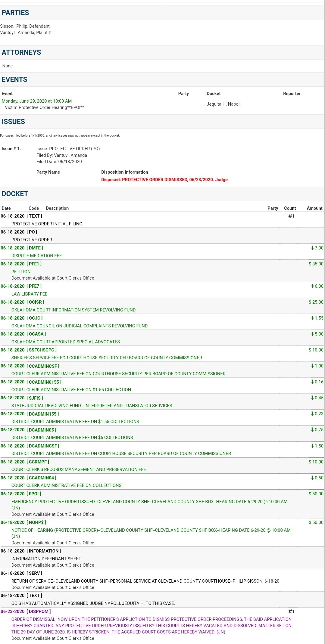This screenshot has height=644, width=325.
Task: Click the Reporter column header
Action: pos(292,94)
